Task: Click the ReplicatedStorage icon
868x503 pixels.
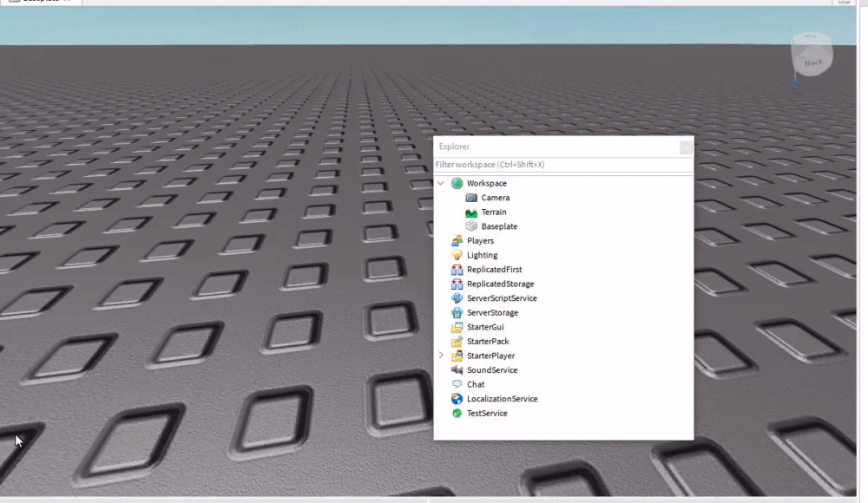Action: click(x=457, y=284)
